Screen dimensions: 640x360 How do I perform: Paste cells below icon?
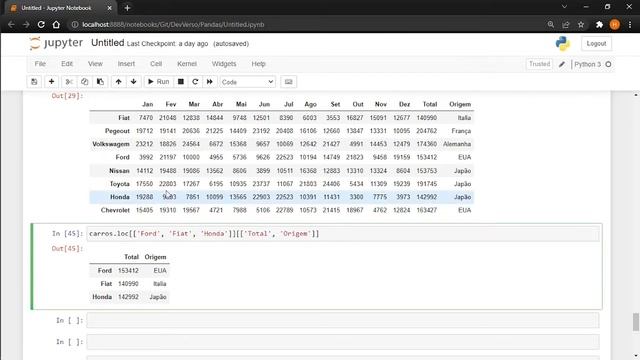[100, 82]
